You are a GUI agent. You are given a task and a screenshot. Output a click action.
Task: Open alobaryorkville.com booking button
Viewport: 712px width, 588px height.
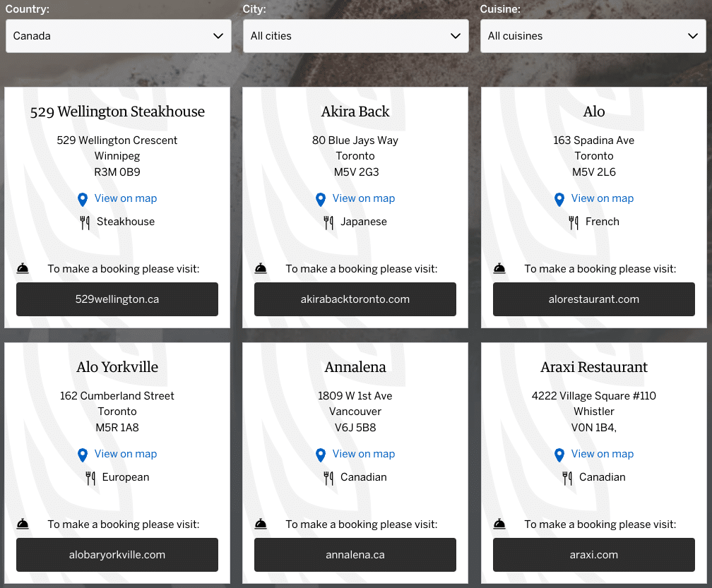point(117,555)
